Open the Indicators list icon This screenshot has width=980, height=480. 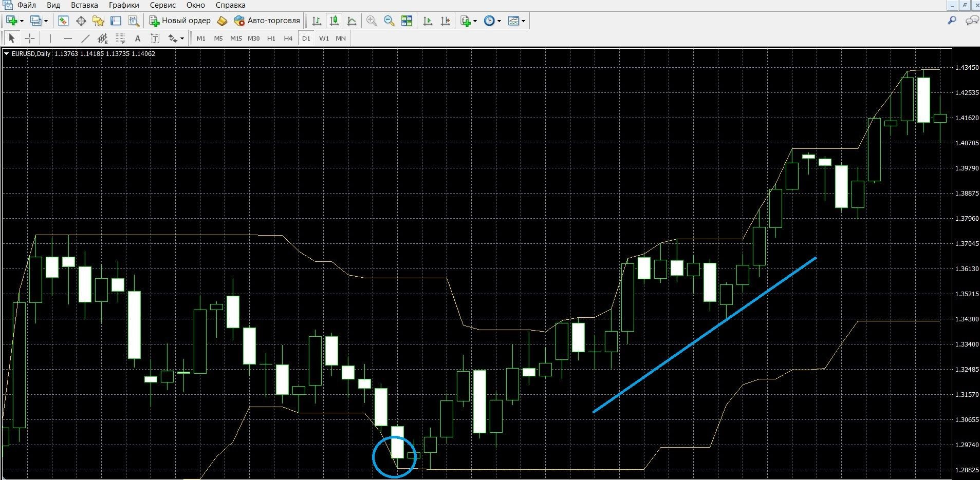(x=466, y=21)
